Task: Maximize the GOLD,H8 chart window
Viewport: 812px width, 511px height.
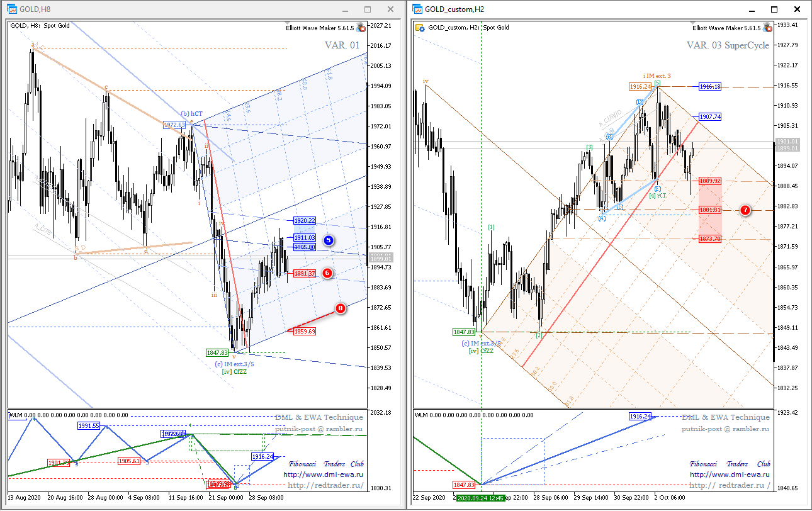Action: pos(368,9)
